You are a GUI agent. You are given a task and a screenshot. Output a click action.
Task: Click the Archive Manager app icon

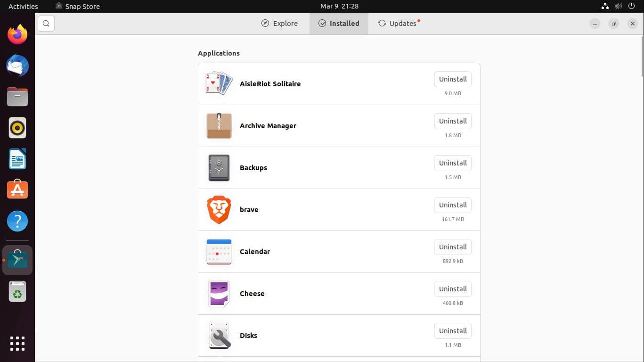(219, 125)
